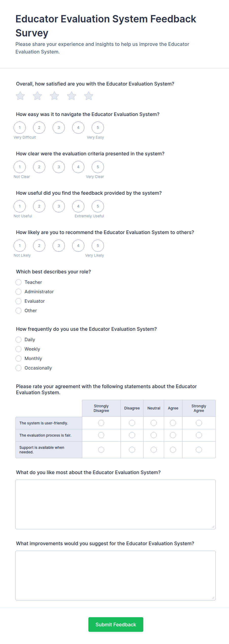The image size is (229, 644).
Task: Submit the feedback form
Action: tap(116, 624)
